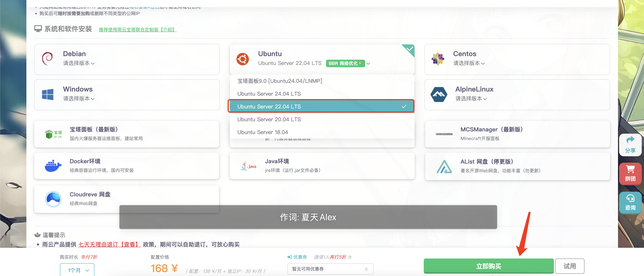Click the 优惠券 login arrow icon
The height and width of the screenshot is (276, 644).
(290, 257)
